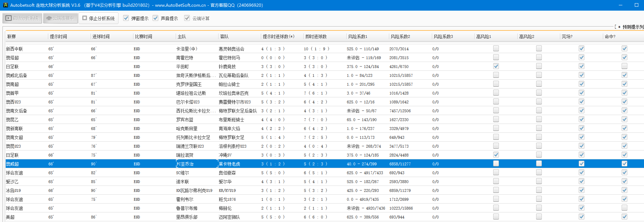The height and width of the screenshot is (222, 644).
Task: Check 高风险1 box for 平田町 row
Action: pos(496,66)
